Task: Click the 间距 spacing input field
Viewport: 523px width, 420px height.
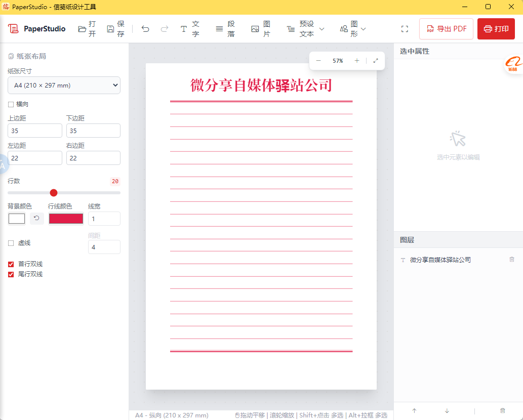Action: pos(104,247)
